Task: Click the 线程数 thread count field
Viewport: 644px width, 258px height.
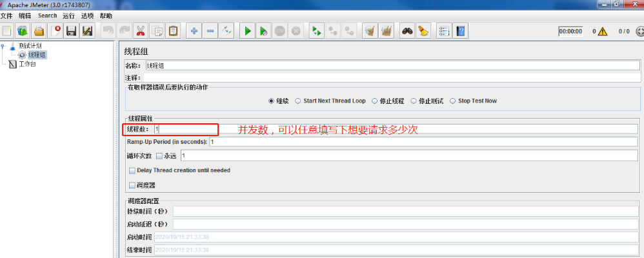Action: coord(397,128)
